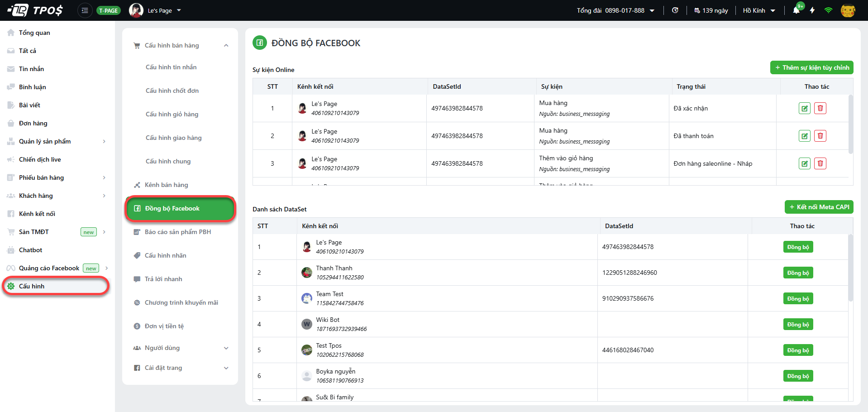Open Cấu hình chung settings
The width and height of the screenshot is (868, 412).
(x=168, y=161)
